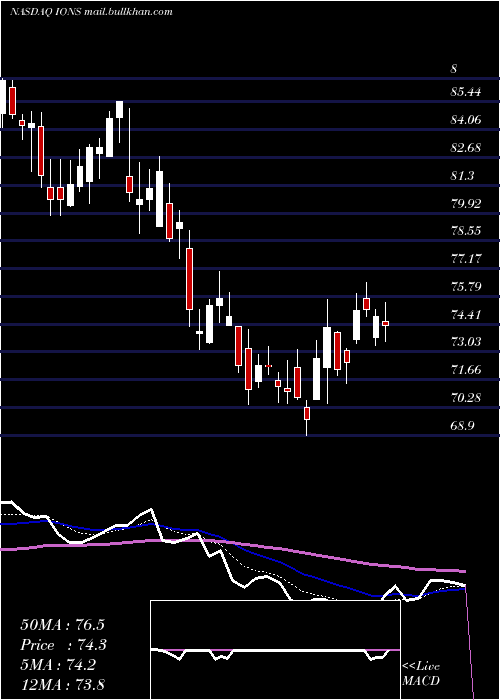Click the 77.17 price axis label
The height and width of the screenshot is (700, 500).
click(x=466, y=258)
